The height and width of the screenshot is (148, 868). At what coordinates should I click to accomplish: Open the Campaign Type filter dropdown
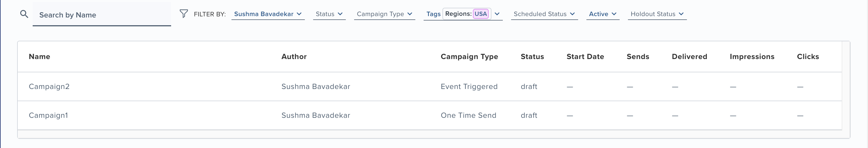pos(385,14)
